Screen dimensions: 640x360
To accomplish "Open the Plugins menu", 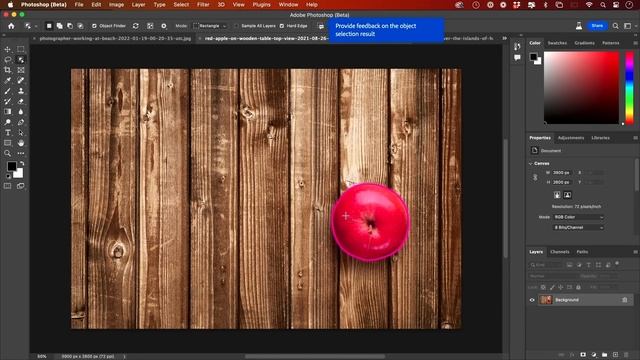I will 261,4.
